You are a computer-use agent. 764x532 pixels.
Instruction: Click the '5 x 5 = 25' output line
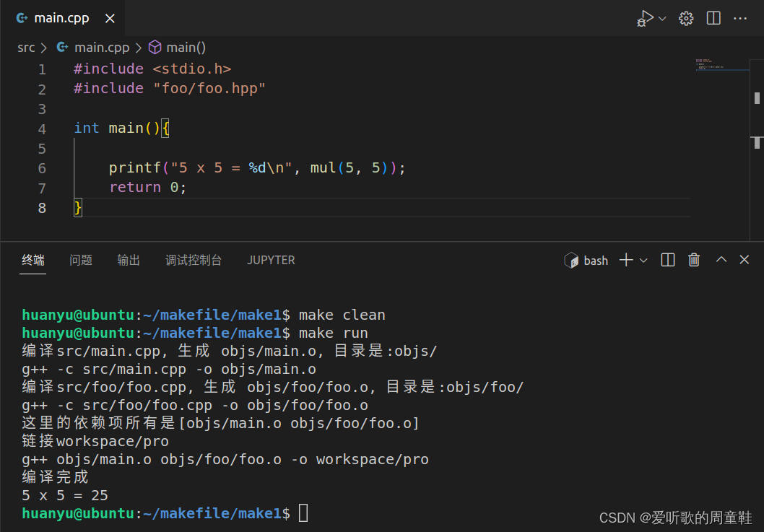[x=65, y=495]
